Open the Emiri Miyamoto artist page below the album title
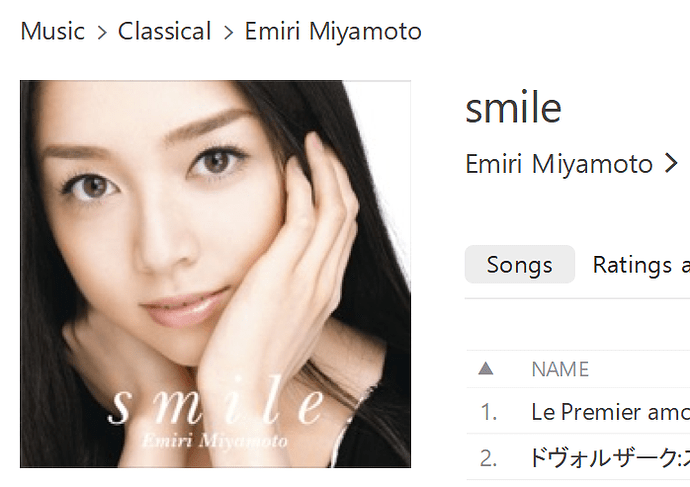This screenshot has width=690, height=487. pos(559,164)
